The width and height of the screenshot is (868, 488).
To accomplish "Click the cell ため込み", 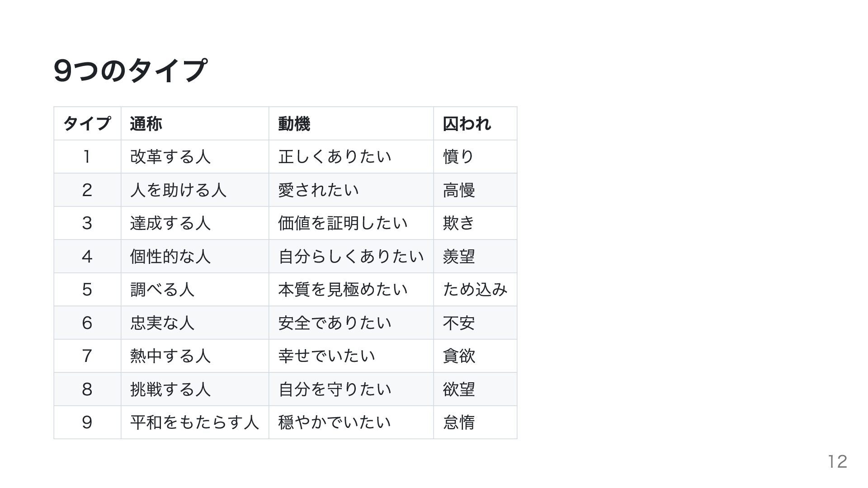I will click(475, 290).
